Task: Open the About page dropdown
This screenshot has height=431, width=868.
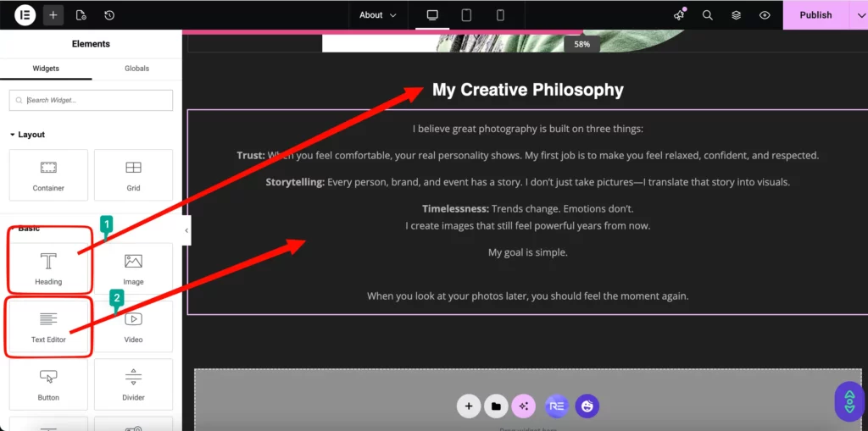Action: click(x=378, y=15)
